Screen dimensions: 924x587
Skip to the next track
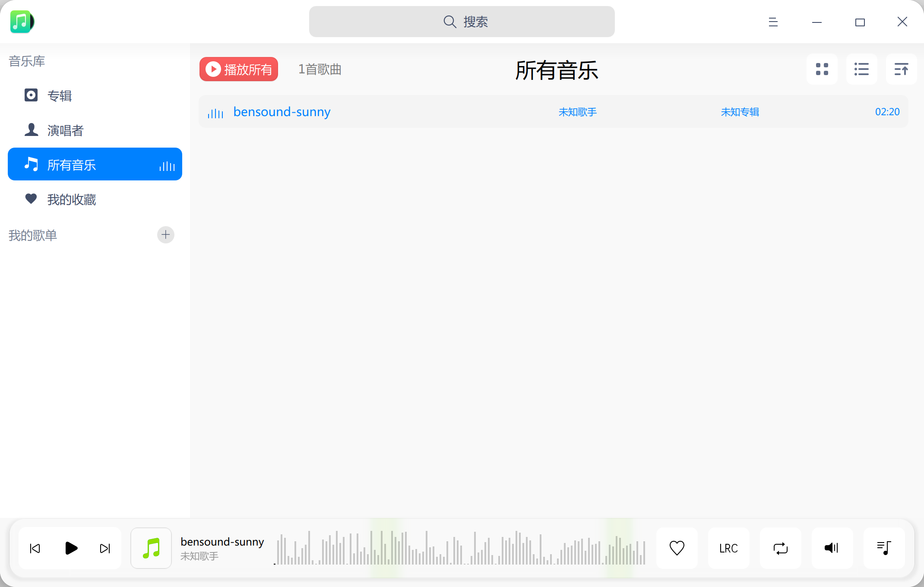pos(105,548)
